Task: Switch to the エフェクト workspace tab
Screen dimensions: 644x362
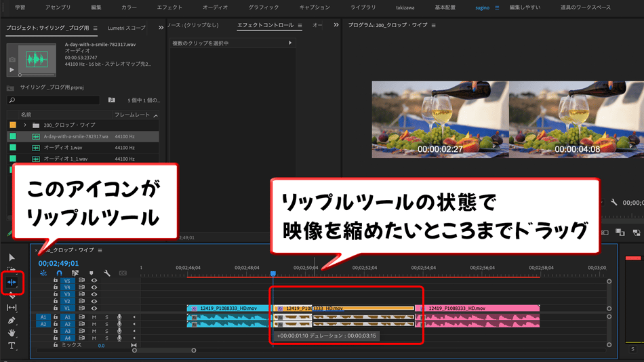Action: (169, 7)
